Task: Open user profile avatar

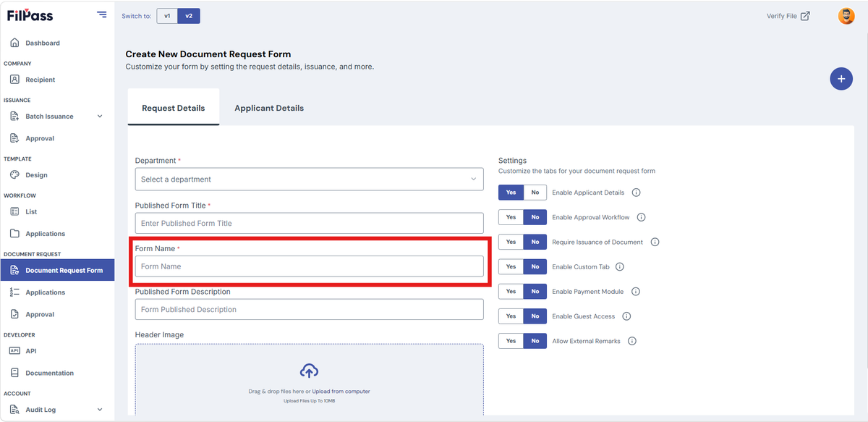Action: tap(846, 16)
